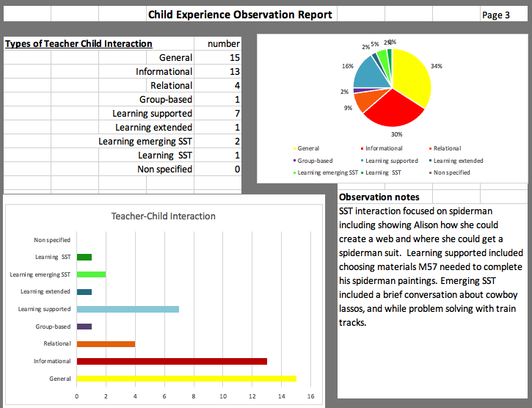
Task: Select the light green Learning emerging SST bar
Action: (91, 274)
